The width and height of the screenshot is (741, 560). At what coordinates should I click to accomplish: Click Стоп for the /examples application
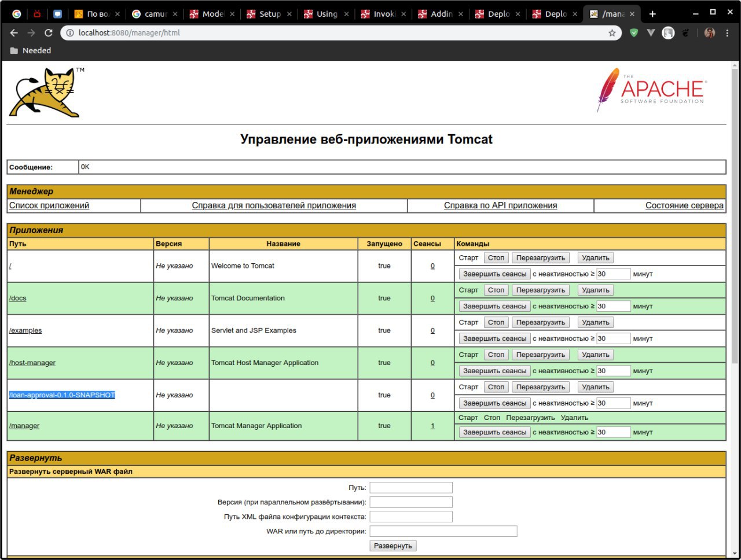point(496,323)
